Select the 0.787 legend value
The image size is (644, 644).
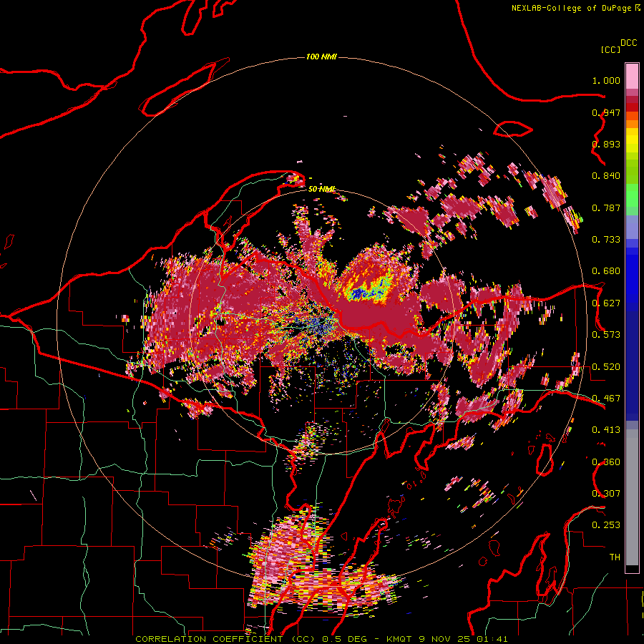point(606,208)
